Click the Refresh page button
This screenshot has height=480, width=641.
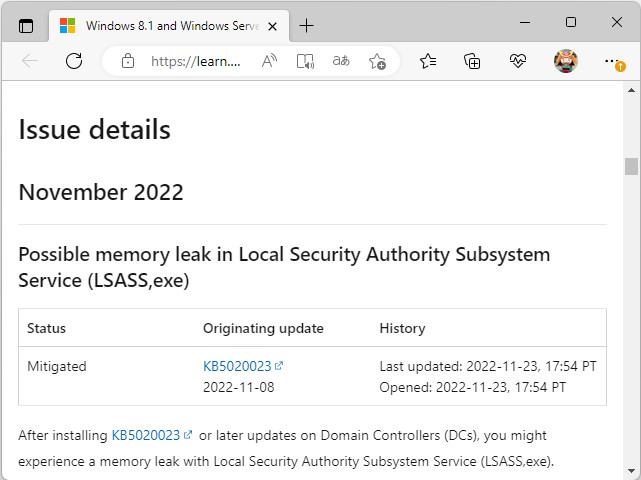coord(73,61)
